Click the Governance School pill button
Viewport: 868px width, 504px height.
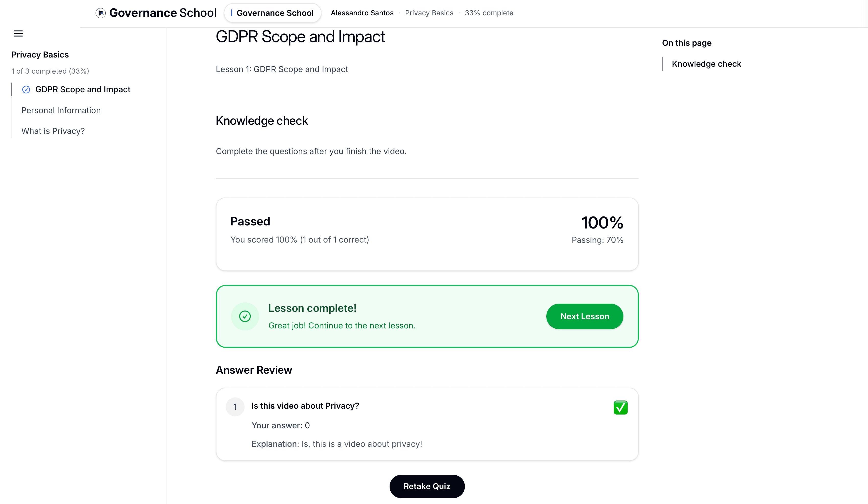click(272, 13)
